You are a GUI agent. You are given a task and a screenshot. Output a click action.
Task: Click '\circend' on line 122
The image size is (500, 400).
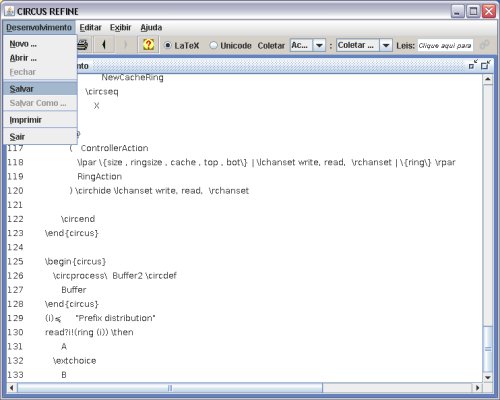pyautogui.click(x=78, y=219)
